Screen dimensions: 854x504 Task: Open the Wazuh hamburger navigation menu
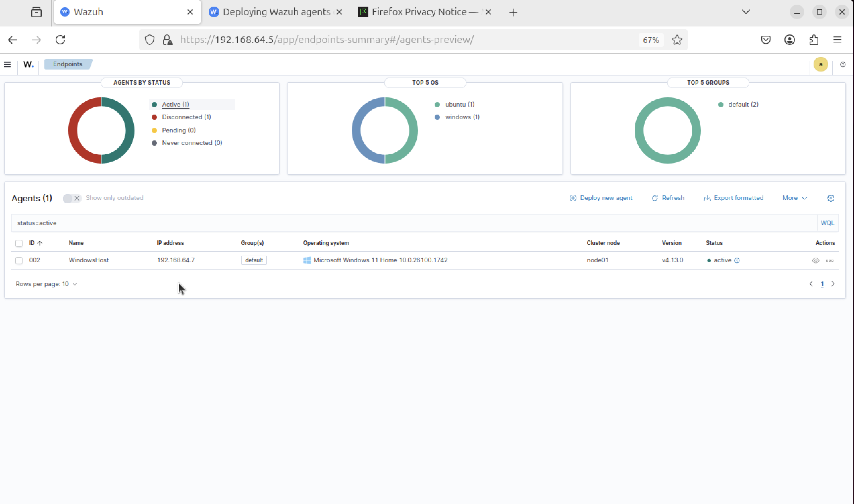coord(7,64)
